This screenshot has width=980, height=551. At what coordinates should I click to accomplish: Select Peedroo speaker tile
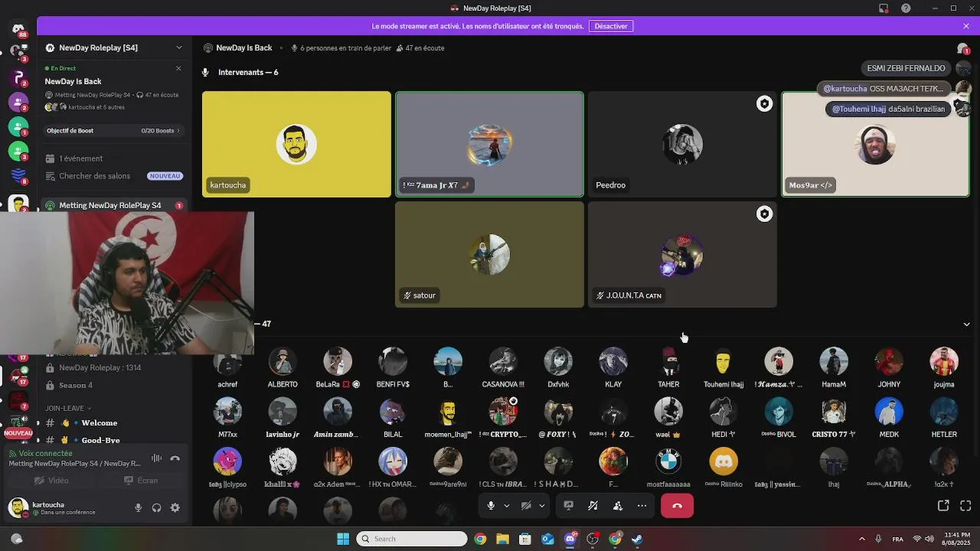pyautogui.click(x=682, y=144)
